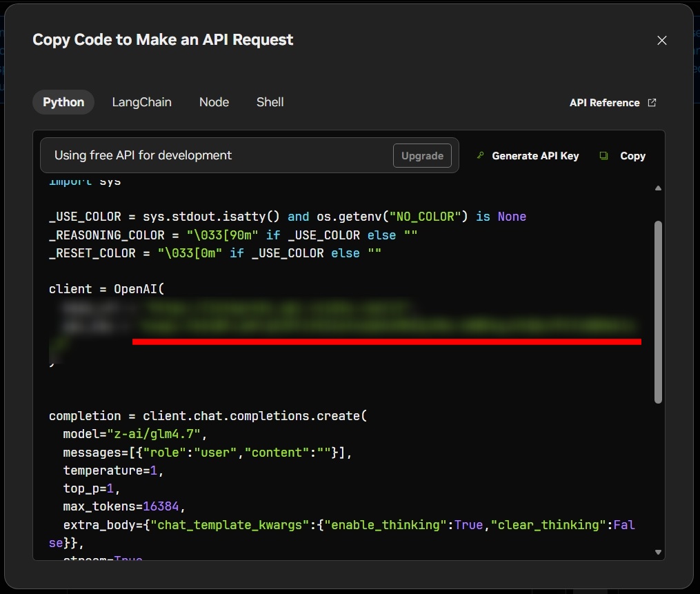Click the temperature=1 code line
Image resolution: width=700 pixels, height=594 pixels.
click(x=113, y=471)
